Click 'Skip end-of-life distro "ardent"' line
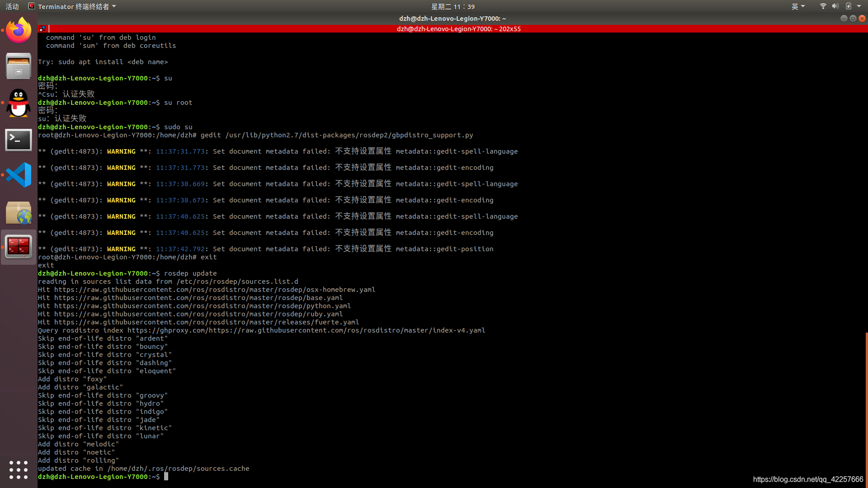The image size is (868, 488). (x=103, y=338)
